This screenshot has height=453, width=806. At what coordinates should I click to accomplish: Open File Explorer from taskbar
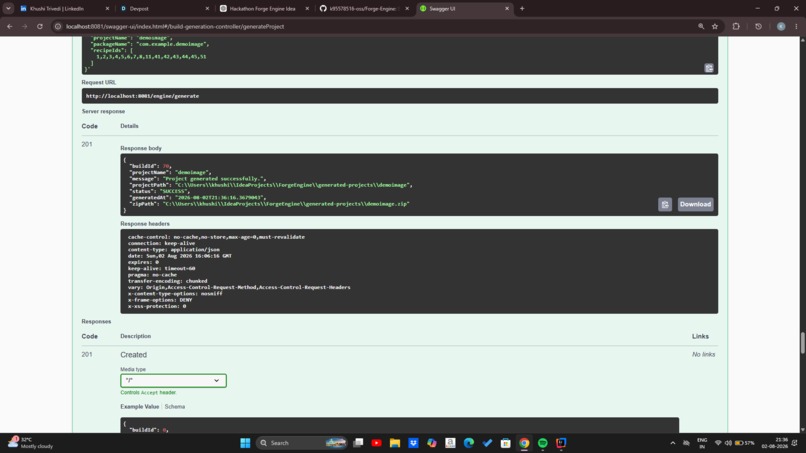point(395,443)
